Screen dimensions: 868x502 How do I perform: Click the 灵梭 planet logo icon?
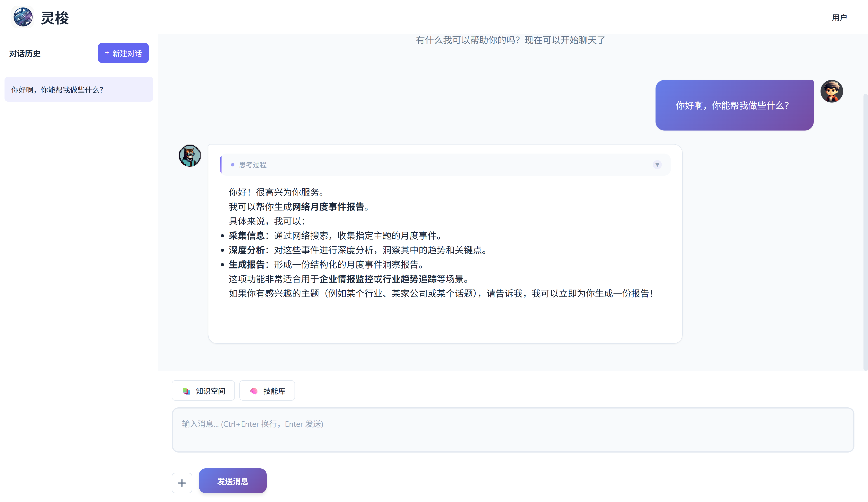pos(23,17)
